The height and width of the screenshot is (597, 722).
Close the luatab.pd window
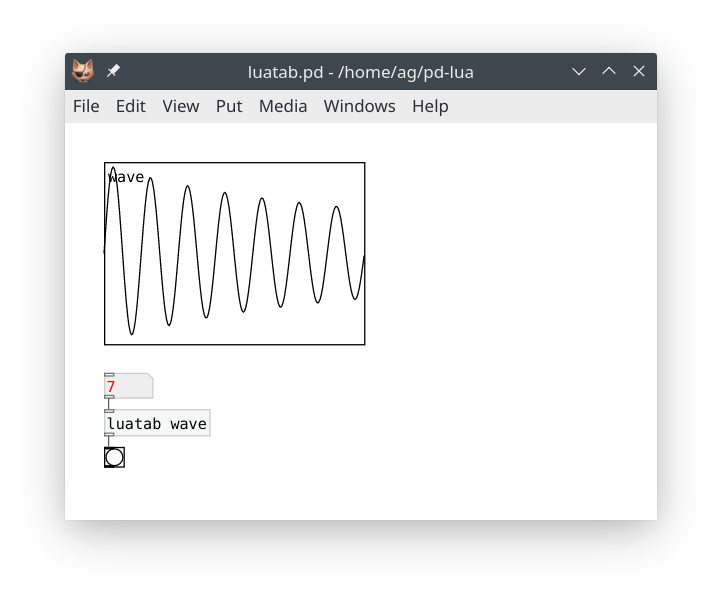click(x=639, y=72)
